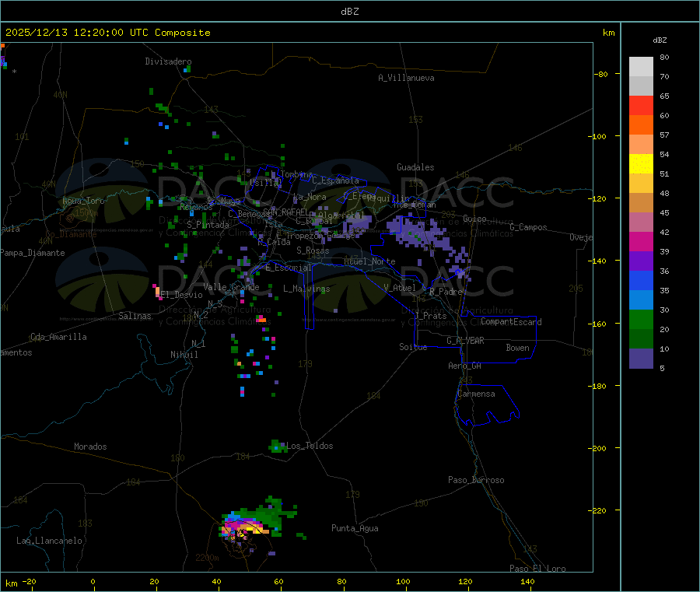Click the Lag.Llancanelo label

click(49, 541)
